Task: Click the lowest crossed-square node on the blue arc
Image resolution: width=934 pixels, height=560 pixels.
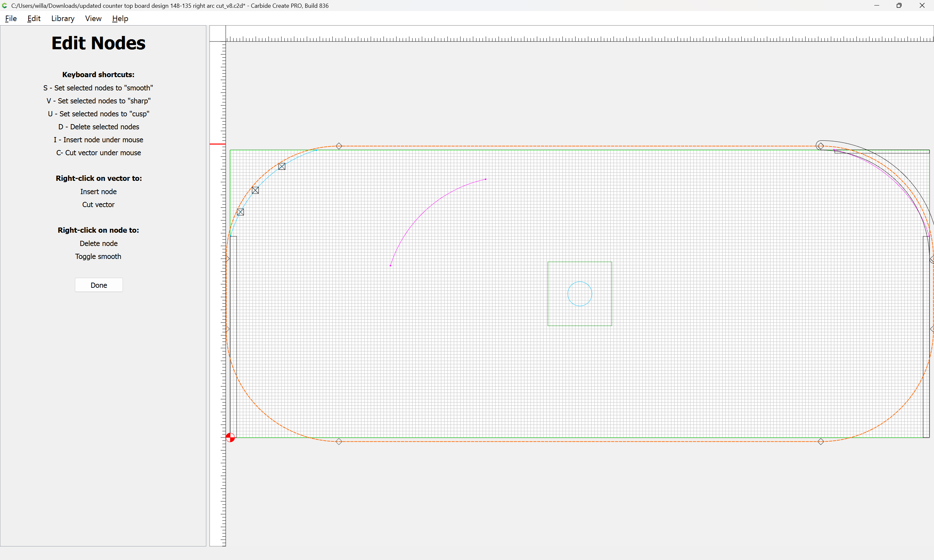Action: tap(241, 212)
